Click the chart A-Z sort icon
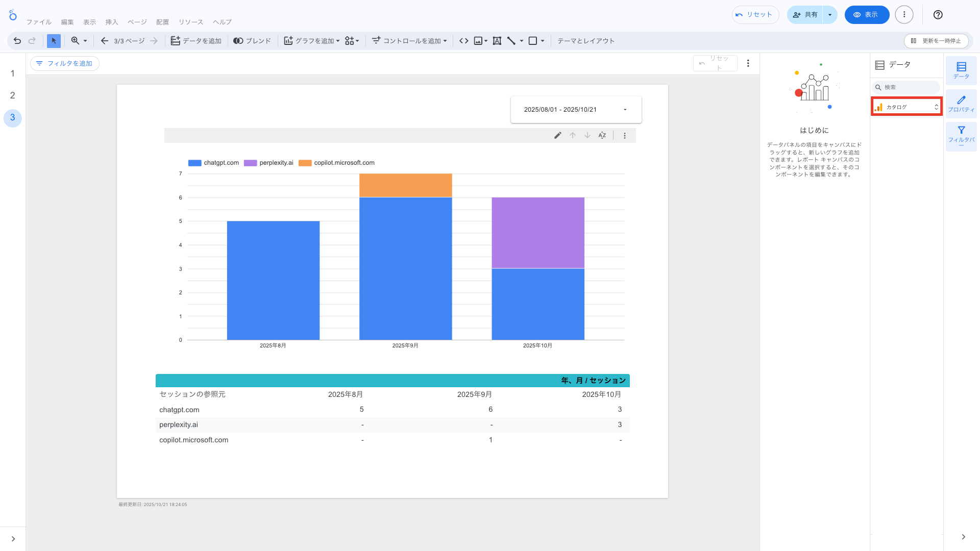Viewport: 980px width, 551px height. (x=602, y=135)
